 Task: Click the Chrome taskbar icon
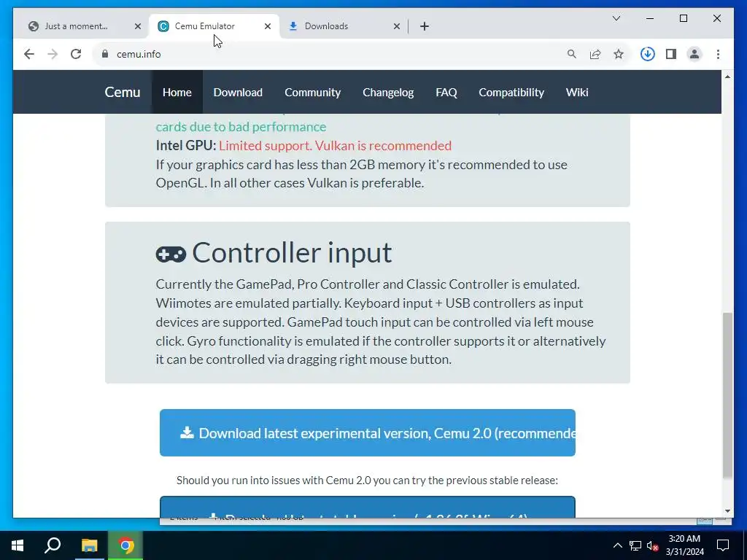125,545
